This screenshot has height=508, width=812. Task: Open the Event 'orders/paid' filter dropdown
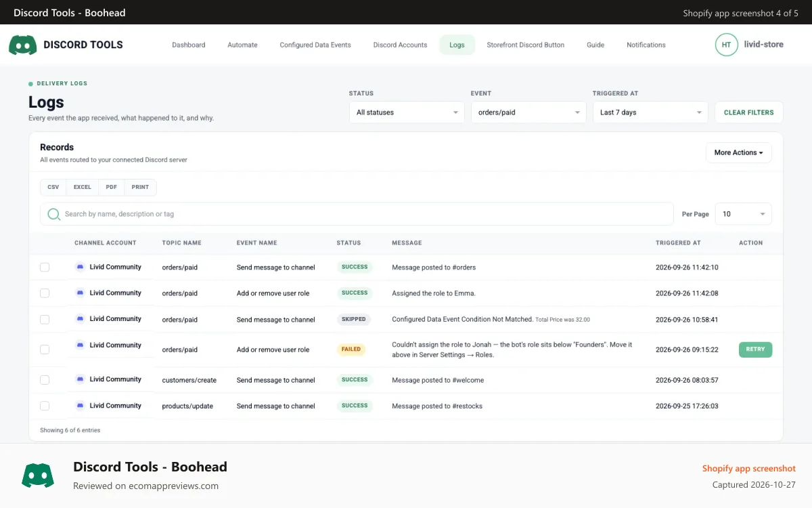(x=528, y=112)
